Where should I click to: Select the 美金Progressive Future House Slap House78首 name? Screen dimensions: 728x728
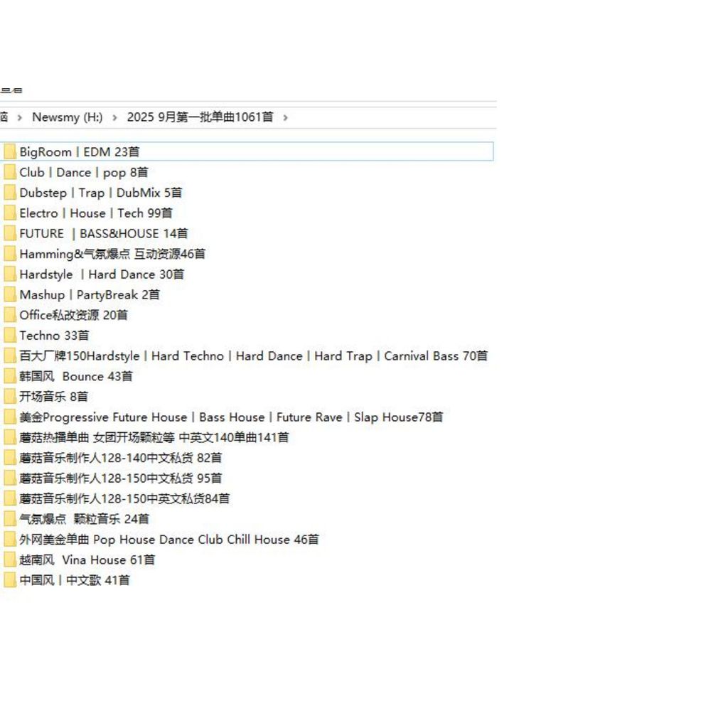pos(231,418)
